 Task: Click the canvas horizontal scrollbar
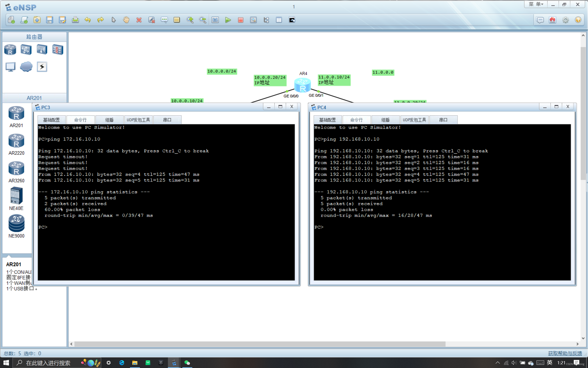point(260,344)
